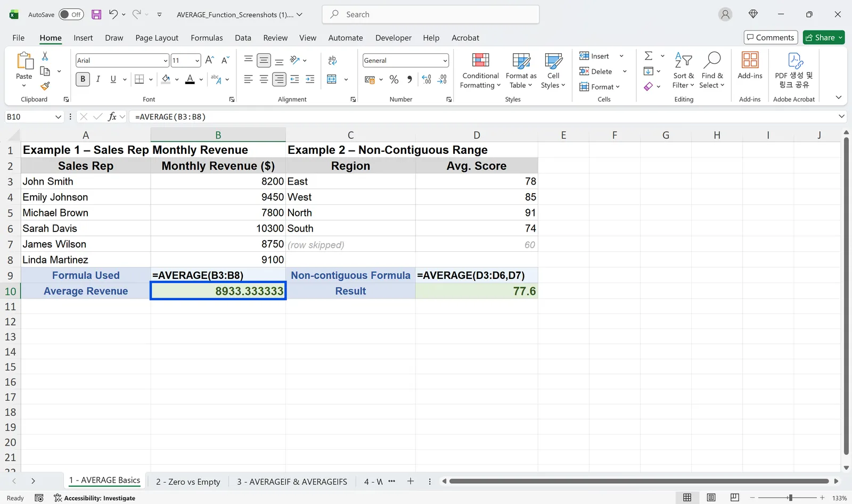Image resolution: width=852 pixels, height=504 pixels.
Task: Toggle Center horizontal alignment
Action: tap(264, 79)
